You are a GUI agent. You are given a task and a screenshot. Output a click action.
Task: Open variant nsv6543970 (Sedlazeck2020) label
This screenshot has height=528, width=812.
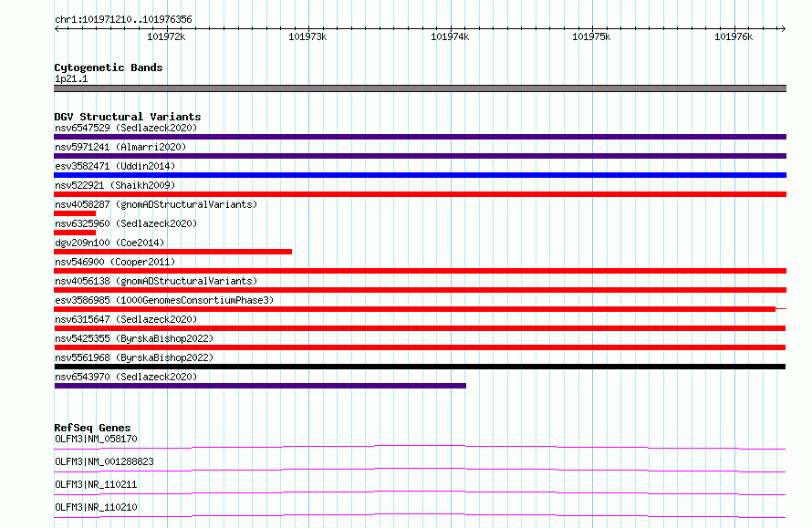pyautogui.click(x=126, y=377)
